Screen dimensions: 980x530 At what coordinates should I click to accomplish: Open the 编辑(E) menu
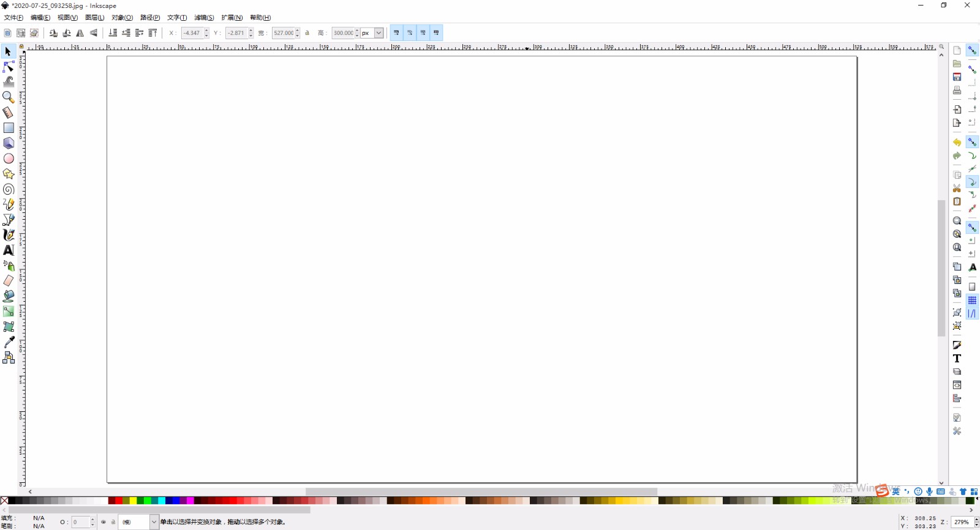pos(40,18)
